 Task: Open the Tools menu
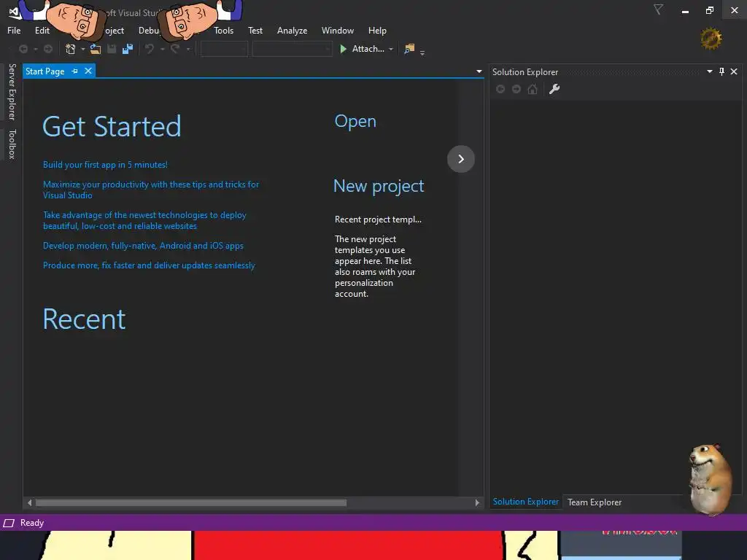click(x=223, y=31)
